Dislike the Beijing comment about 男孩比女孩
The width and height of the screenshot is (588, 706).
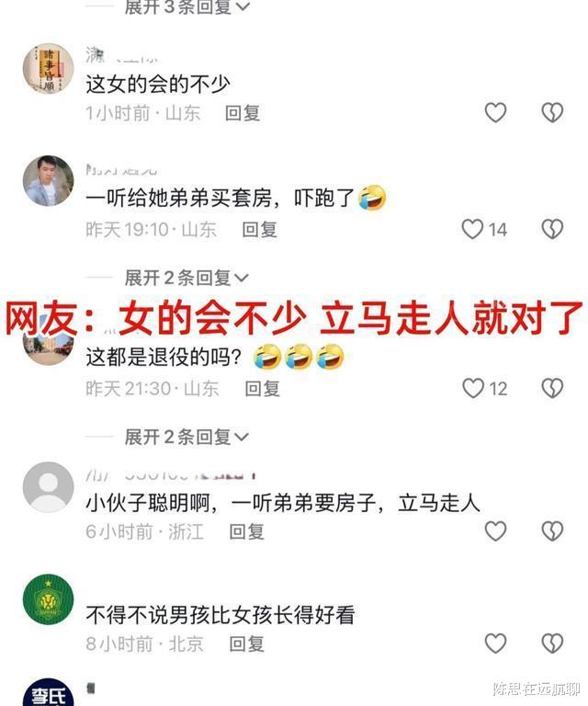tap(552, 643)
